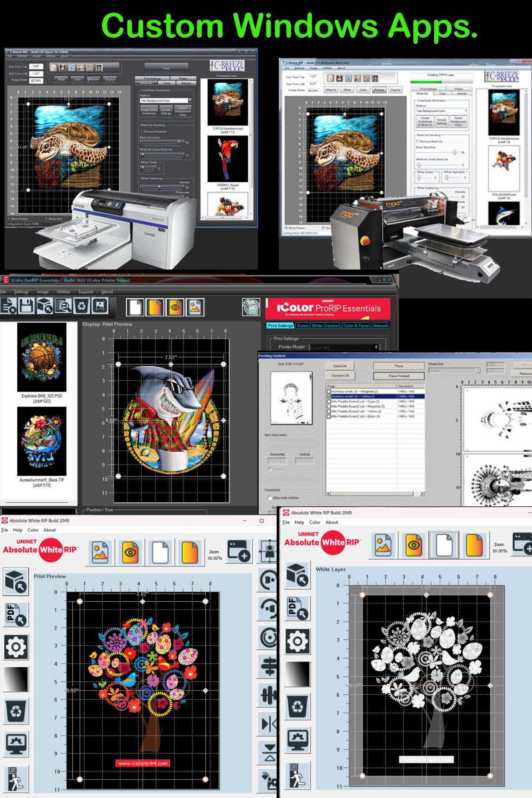Select the white page view icon in iColor ProRIP
Screen dimensions: 532x798
point(135,307)
